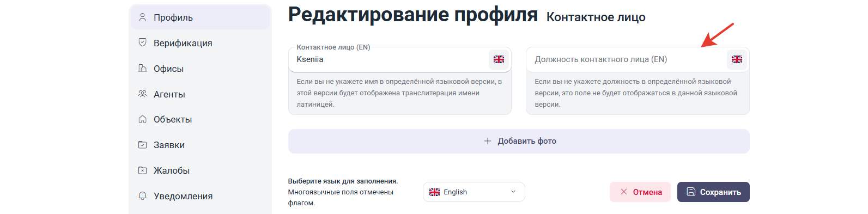The image size is (868, 214).
Task: Click the house icon beside Объекты
Action: click(x=143, y=119)
